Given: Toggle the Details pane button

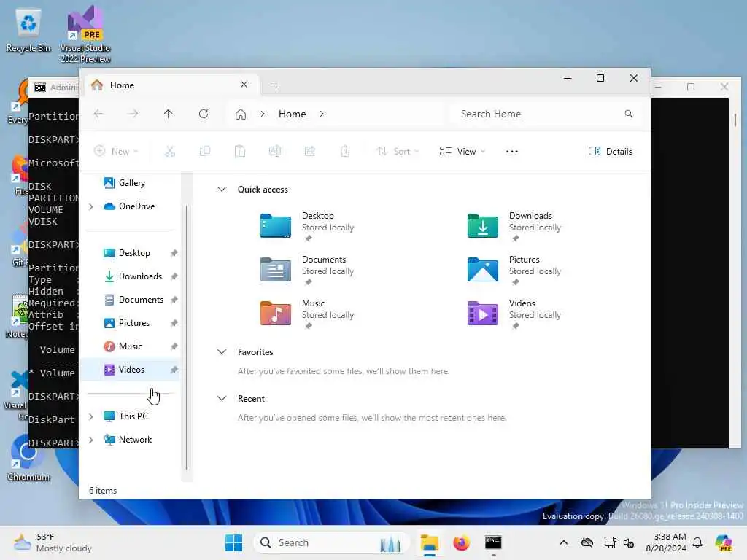Looking at the screenshot, I should (611, 152).
